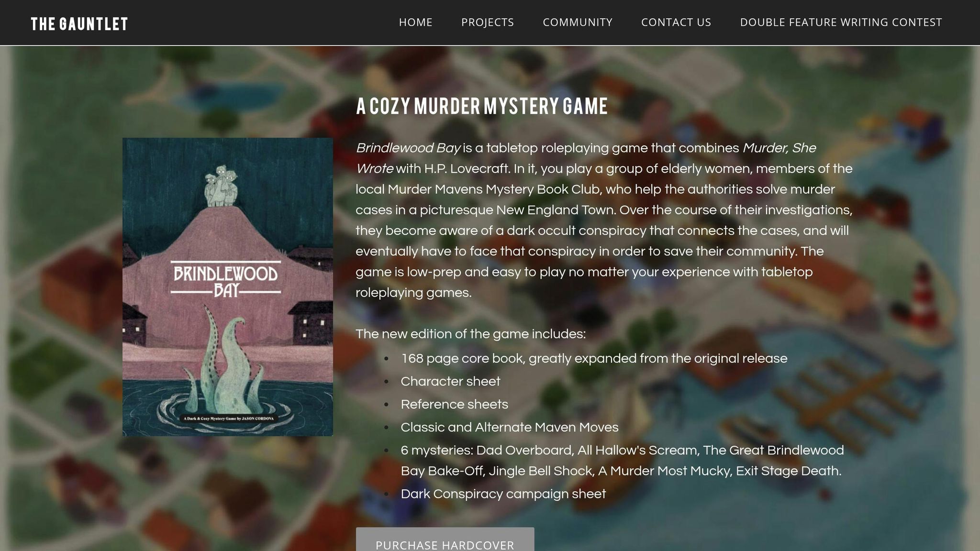Image resolution: width=980 pixels, height=551 pixels.
Task: Click 'Classic and Alternate Maven Moves' item
Action: click(509, 427)
